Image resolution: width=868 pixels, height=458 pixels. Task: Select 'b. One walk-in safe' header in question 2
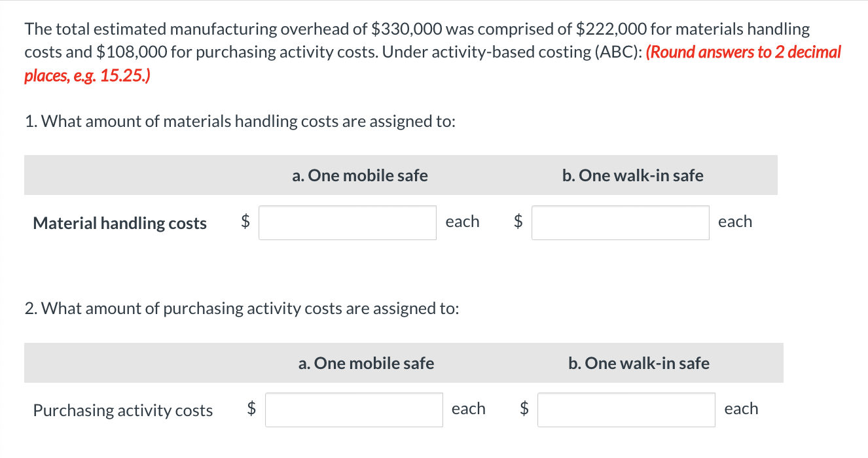[x=639, y=363]
